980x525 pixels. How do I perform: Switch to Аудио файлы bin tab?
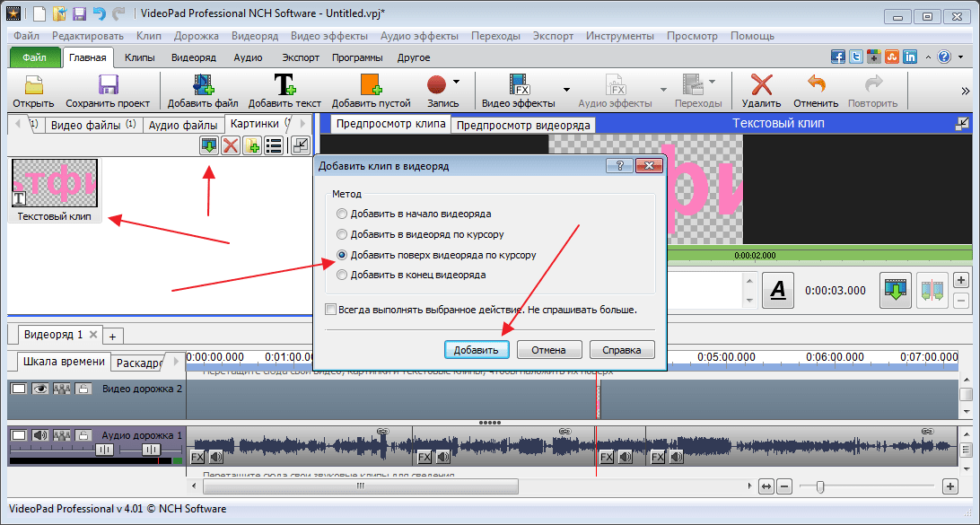(183, 125)
